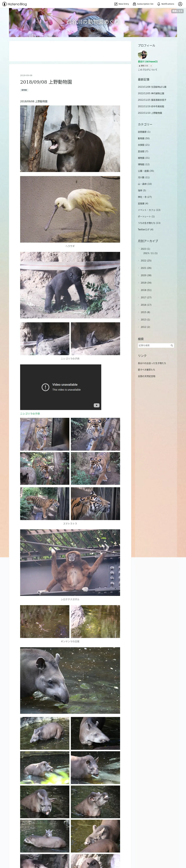This screenshot has width=186, height=868.
Task: Open the green ニシゴリラの子供 video link
Action: click(30, 414)
